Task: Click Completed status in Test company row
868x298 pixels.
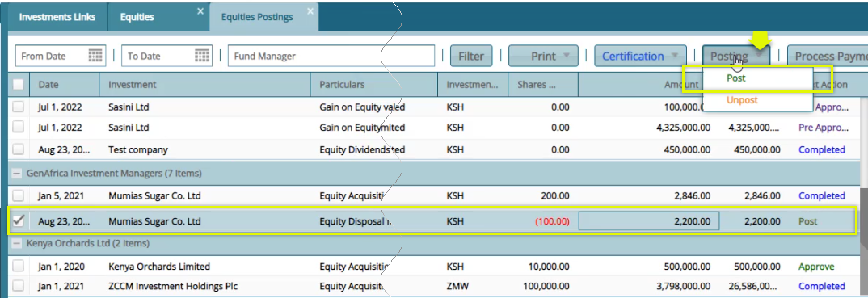Action: (x=821, y=149)
